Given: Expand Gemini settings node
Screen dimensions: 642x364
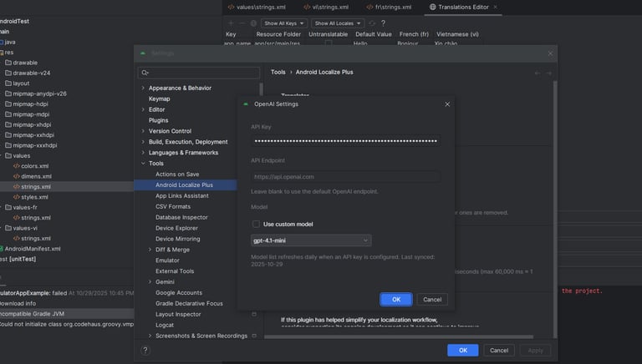Looking at the screenshot, I should (x=150, y=282).
